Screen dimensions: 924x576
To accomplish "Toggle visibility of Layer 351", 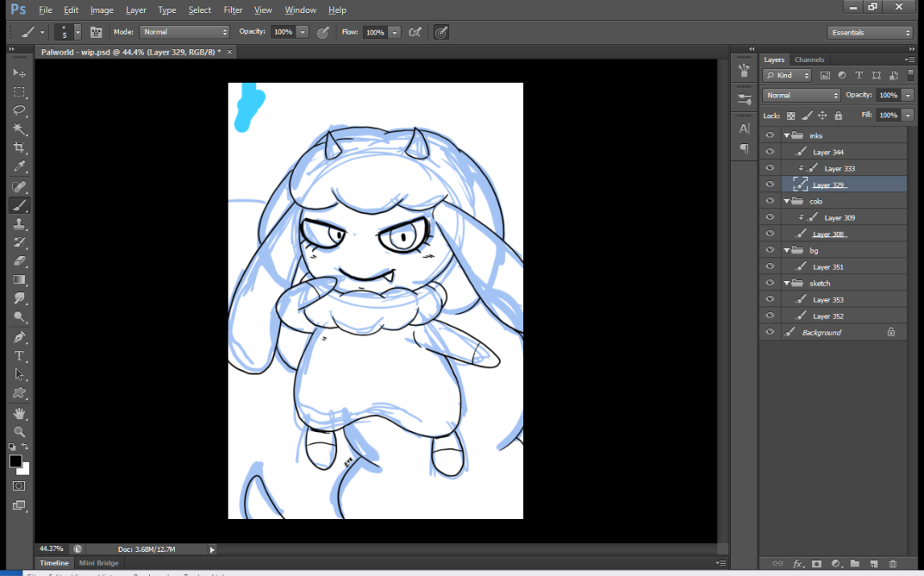I will (770, 267).
